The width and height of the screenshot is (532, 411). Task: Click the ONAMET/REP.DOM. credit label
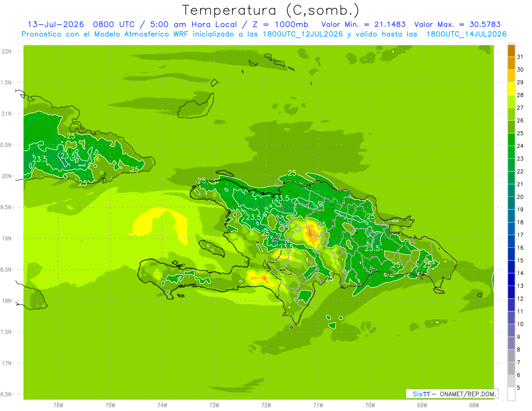pos(467,394)
